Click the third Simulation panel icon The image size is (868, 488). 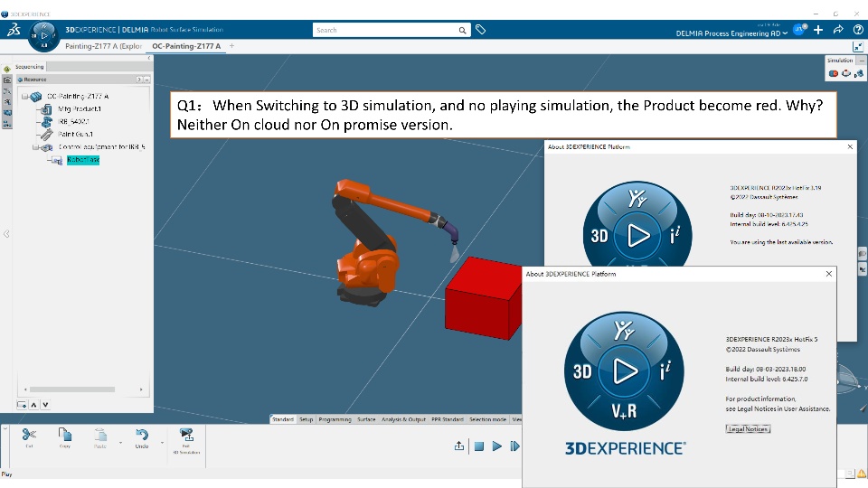859,73
